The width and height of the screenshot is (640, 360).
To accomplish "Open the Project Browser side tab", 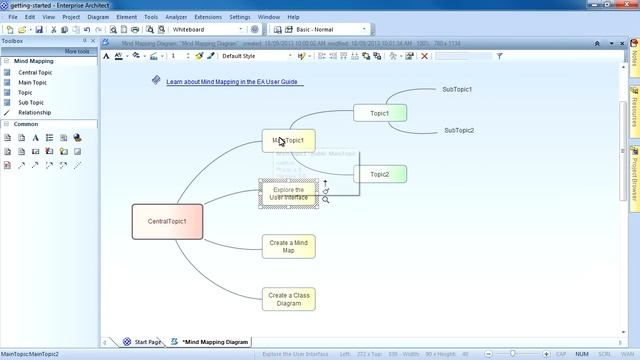I will point(634,178).
